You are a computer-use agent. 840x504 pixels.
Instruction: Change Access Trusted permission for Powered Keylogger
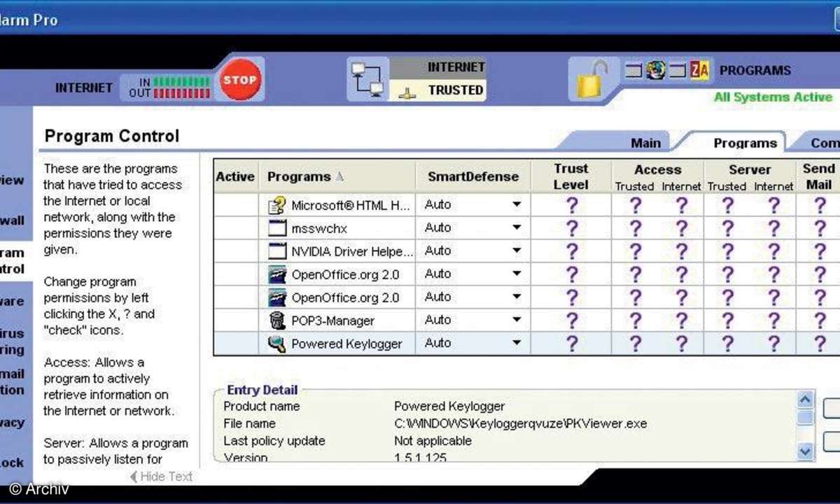coord(635,344)
